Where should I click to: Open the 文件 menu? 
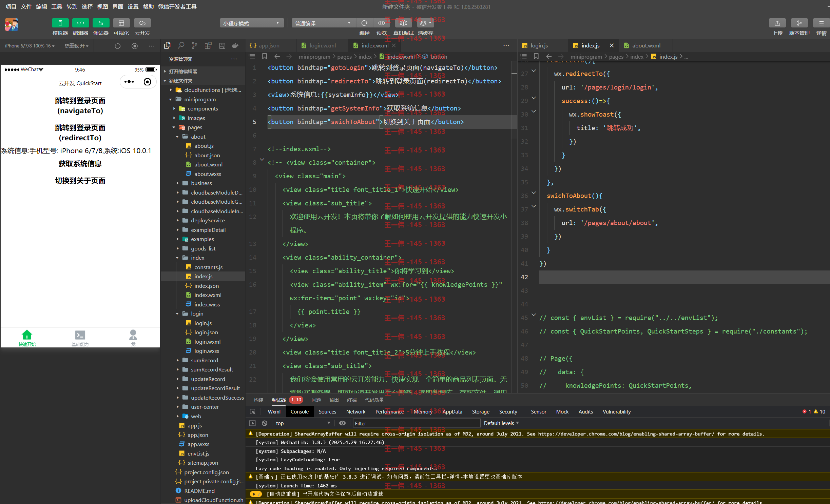pyautogui.click(x=26, y=6)
